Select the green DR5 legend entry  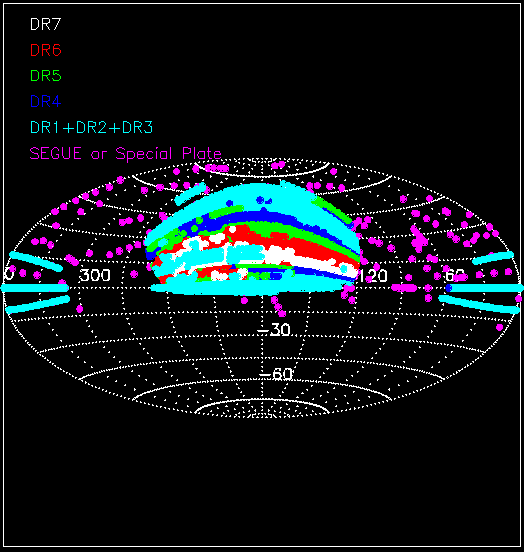click(46, 76)
